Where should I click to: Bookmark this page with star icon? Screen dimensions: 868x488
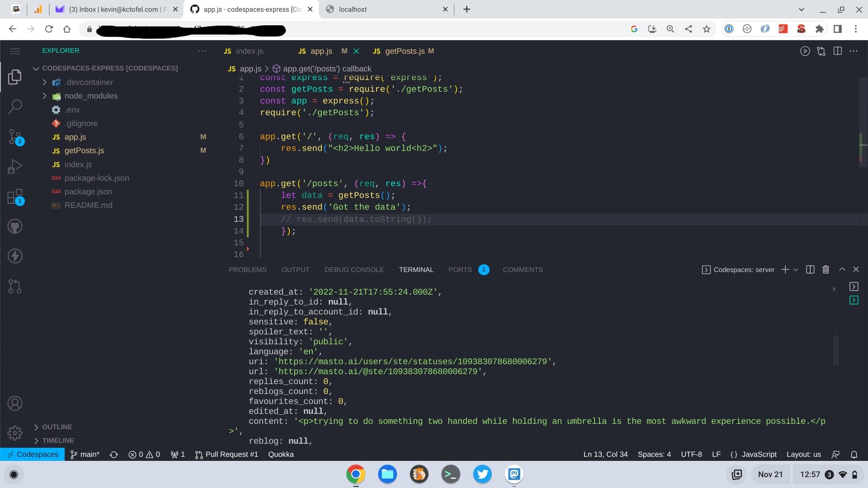[706, 29]
